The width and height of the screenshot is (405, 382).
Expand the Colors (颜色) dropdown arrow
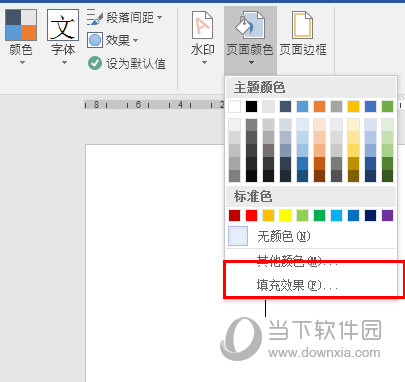[x=22, y=63]
